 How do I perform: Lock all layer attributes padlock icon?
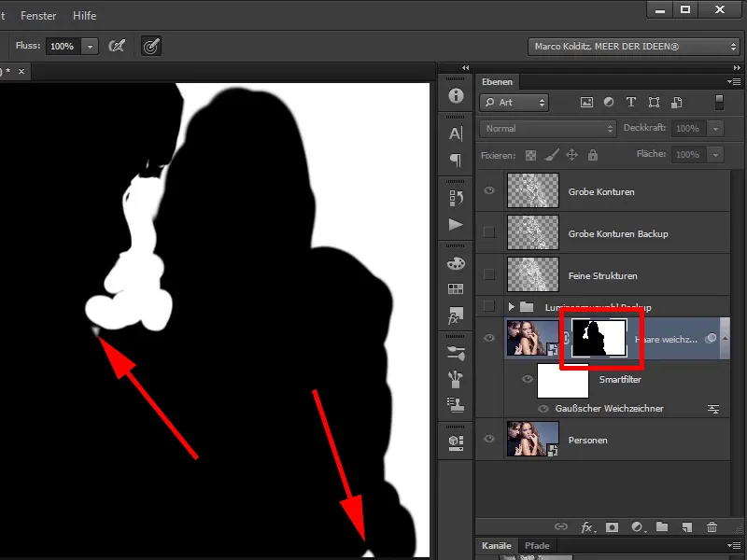tap(593, 155)
